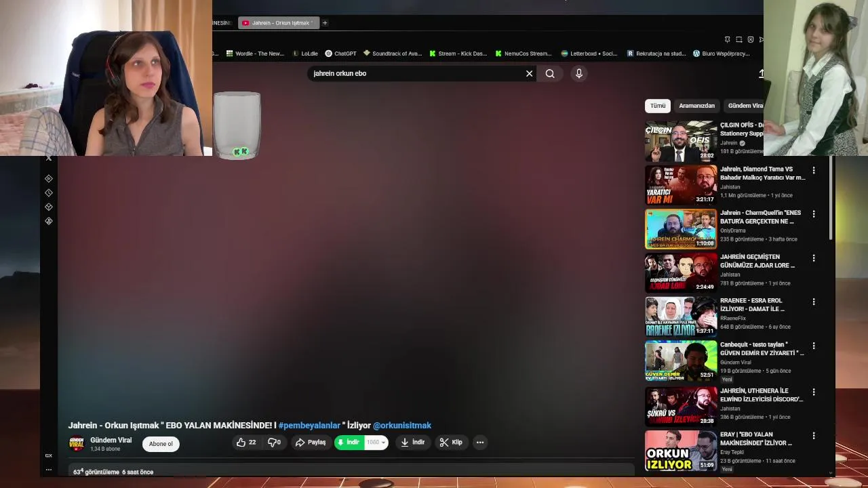Open options menu for ERAY video

tap(814, 436)
